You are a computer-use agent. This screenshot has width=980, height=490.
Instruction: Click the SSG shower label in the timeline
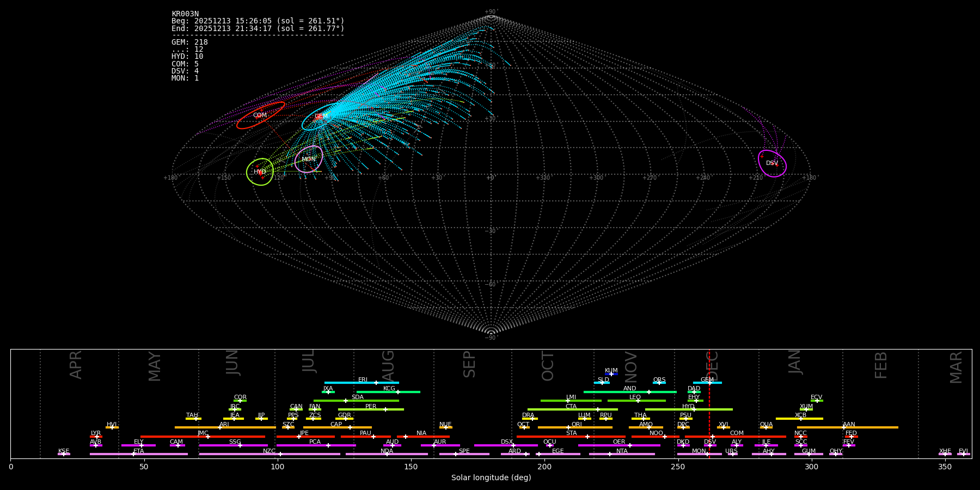(x=235, y=442)
